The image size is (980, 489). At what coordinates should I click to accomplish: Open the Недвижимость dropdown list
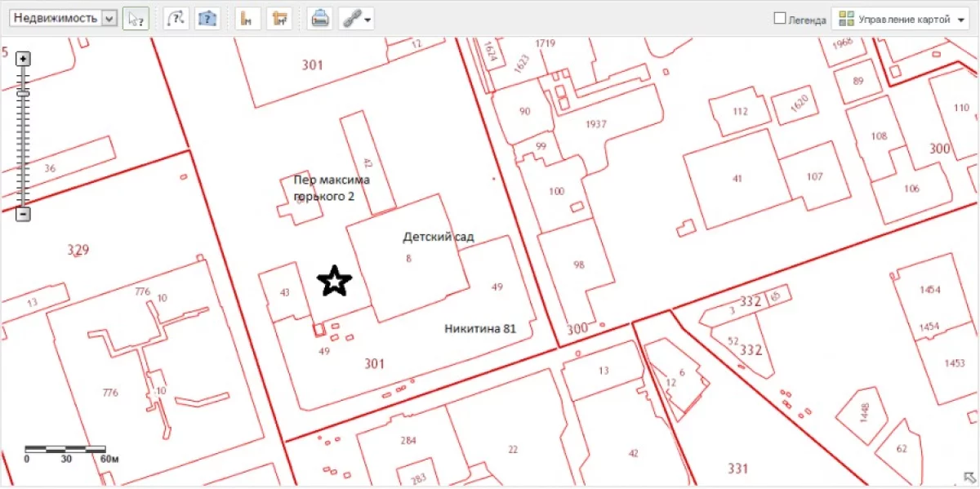coord(109,18)
